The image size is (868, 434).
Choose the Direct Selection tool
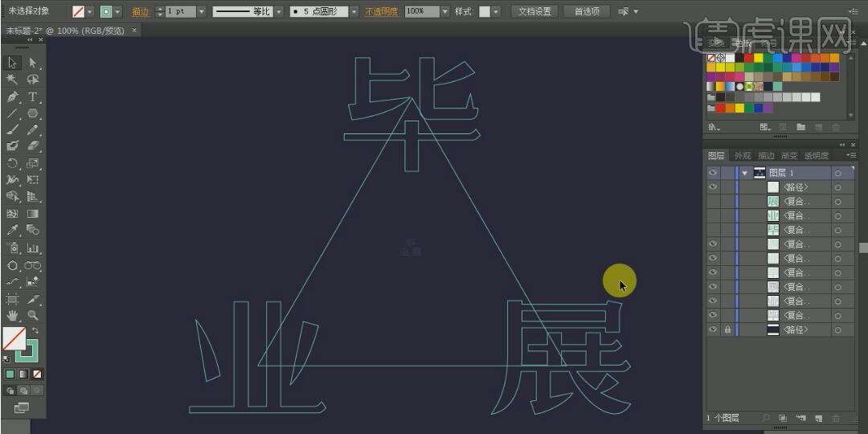click(33, 63)
